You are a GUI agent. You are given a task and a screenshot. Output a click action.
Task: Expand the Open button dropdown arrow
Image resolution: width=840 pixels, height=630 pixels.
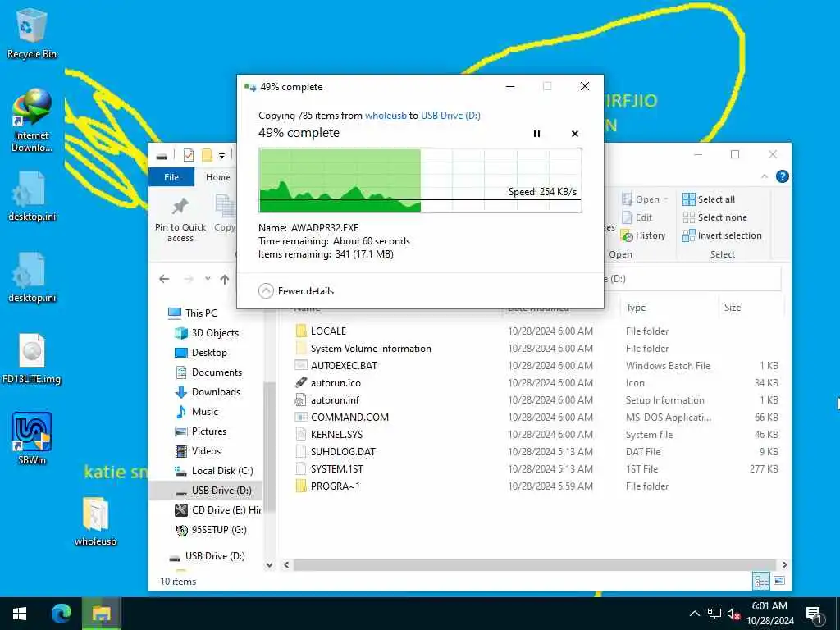[x=666, y=199]
